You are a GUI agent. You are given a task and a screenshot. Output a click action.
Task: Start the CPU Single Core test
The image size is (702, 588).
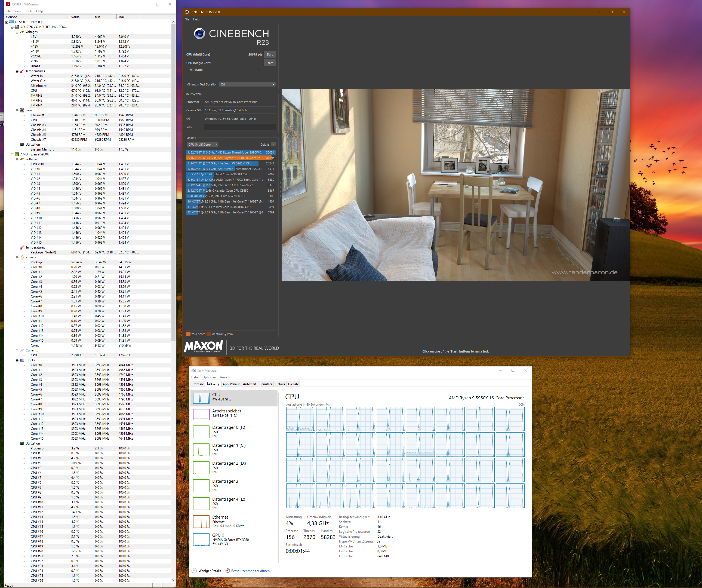click(269, 63)
